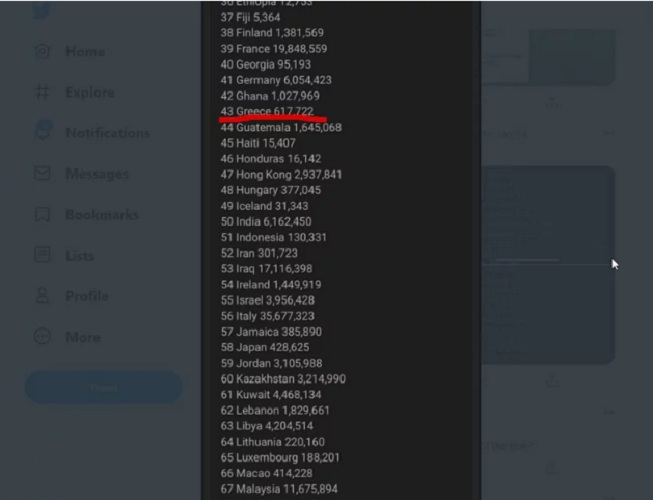Click the Italy 35,677,323 entry
653x500 pixels.
(x=267, y=316)
